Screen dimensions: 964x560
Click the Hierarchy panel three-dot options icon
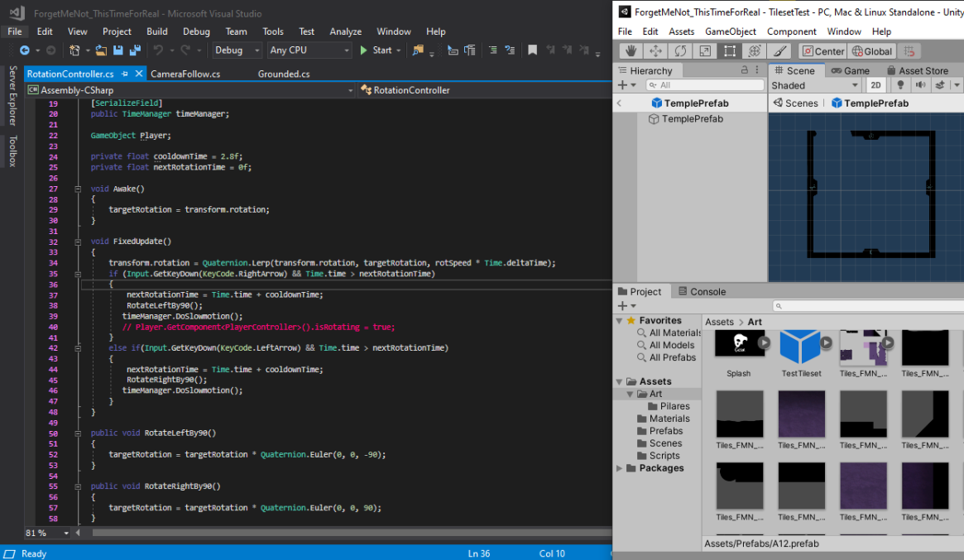point(757,70)
